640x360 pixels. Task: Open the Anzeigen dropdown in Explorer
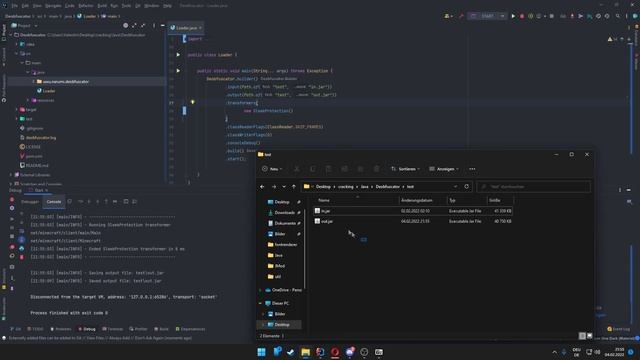point(444,169)
